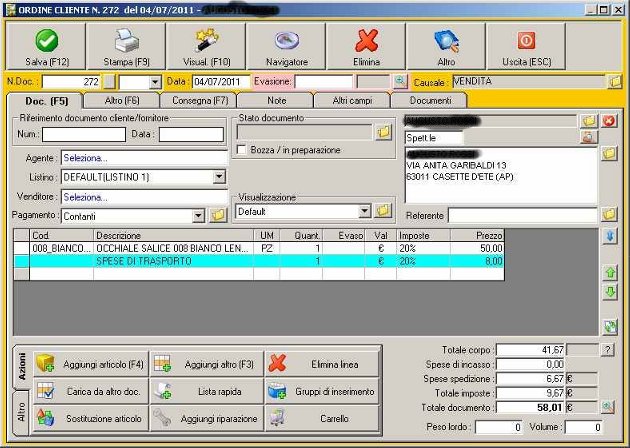Viewport: 630px width, 448px height.
Task: Open folder icon beside address box
Action: coord(609,153)
